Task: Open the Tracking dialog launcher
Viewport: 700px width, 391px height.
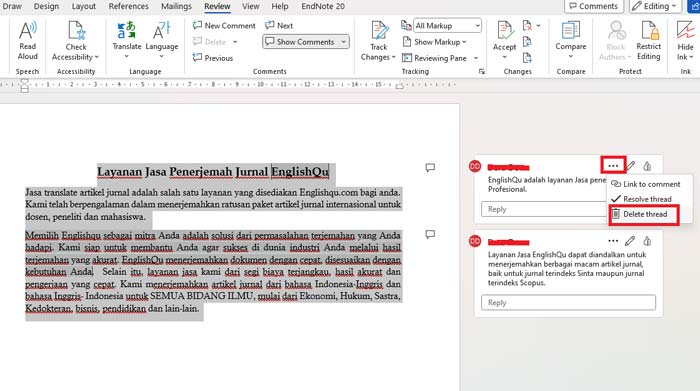Action: coord(482,71)
